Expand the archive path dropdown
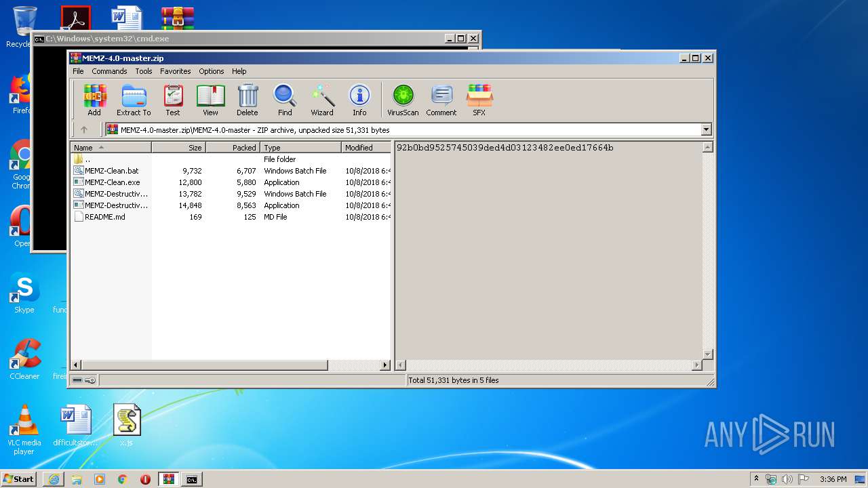 [706, 129]
